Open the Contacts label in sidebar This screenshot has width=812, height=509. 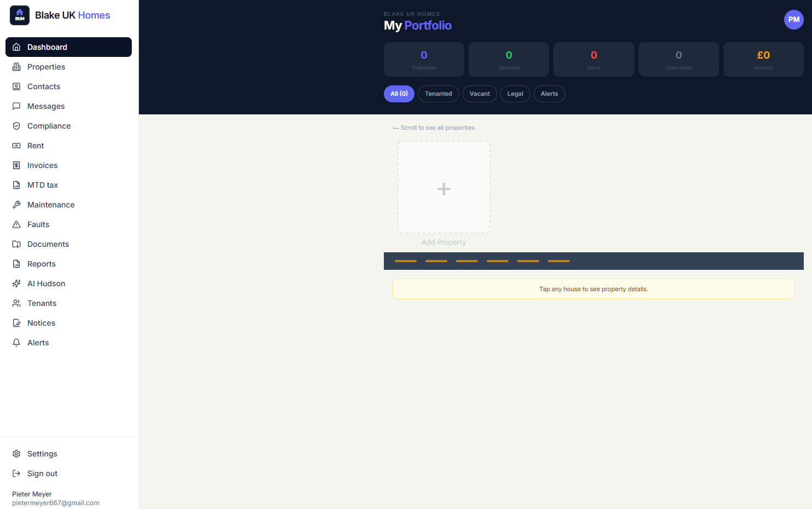[44, 86]
